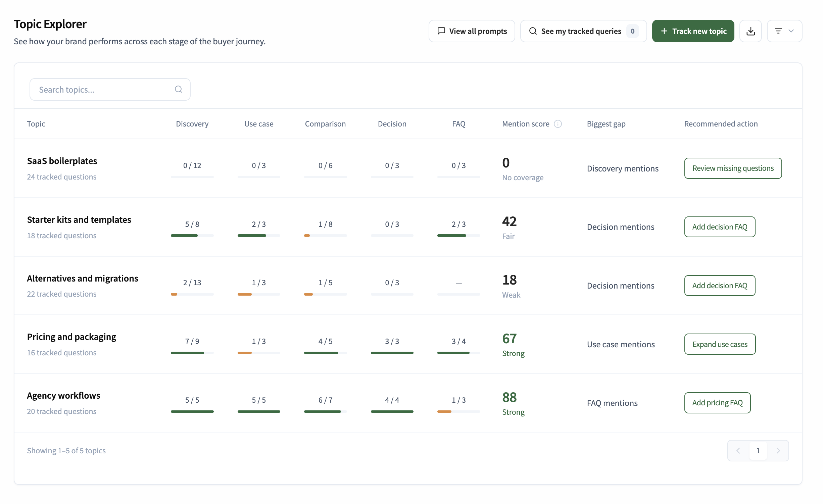Sort by the Topic column header
Viewport: 823px width, 504px height.
pos(36,124)
